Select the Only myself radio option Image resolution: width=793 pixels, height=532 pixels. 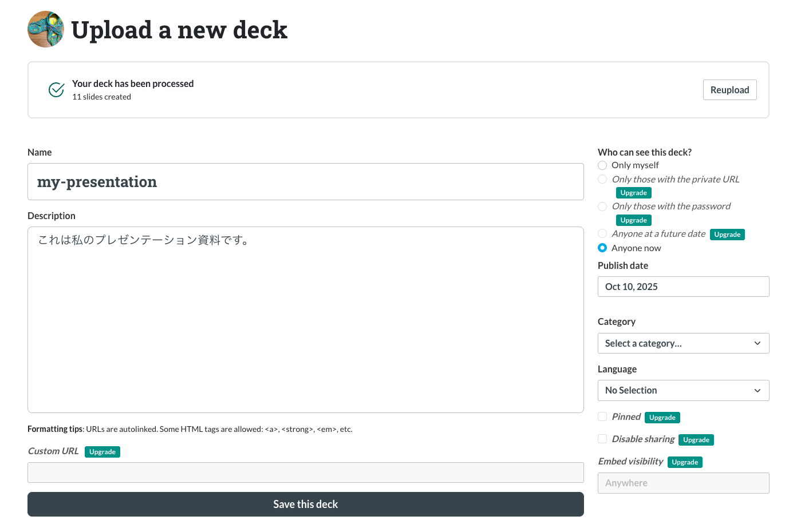click(602, 165)
